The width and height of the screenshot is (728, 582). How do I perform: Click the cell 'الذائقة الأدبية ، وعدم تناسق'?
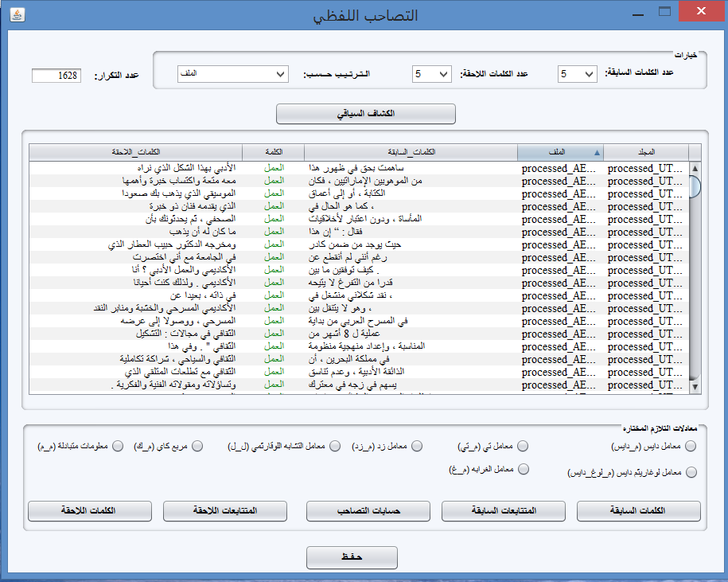pyautogui.click(x=411, y=372)
